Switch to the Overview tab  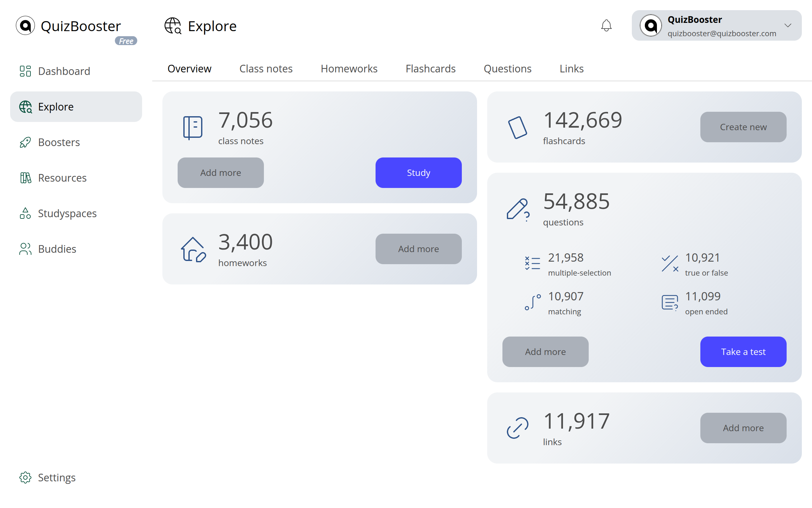coord(190,69)
